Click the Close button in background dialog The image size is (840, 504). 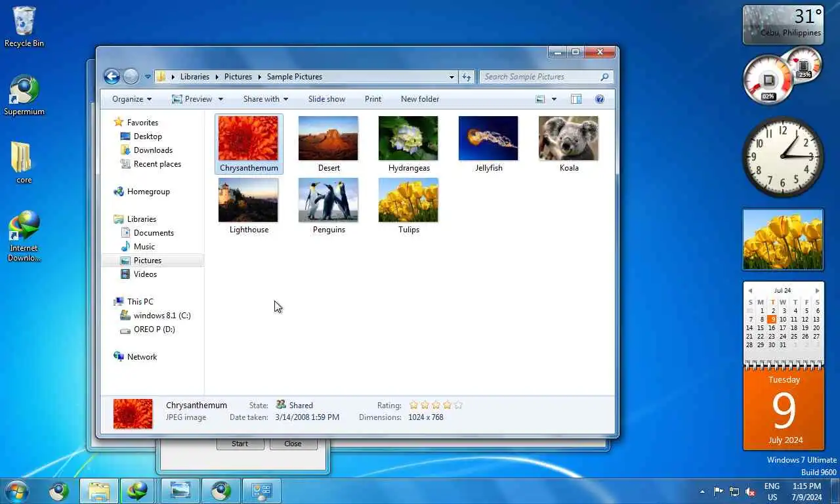[293, 444]
